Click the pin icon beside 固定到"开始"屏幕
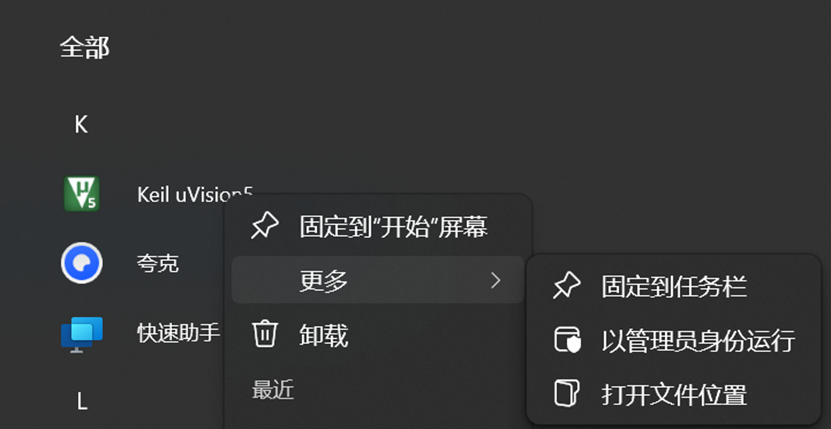The image size is (831, 429). (x=264, y=227)
